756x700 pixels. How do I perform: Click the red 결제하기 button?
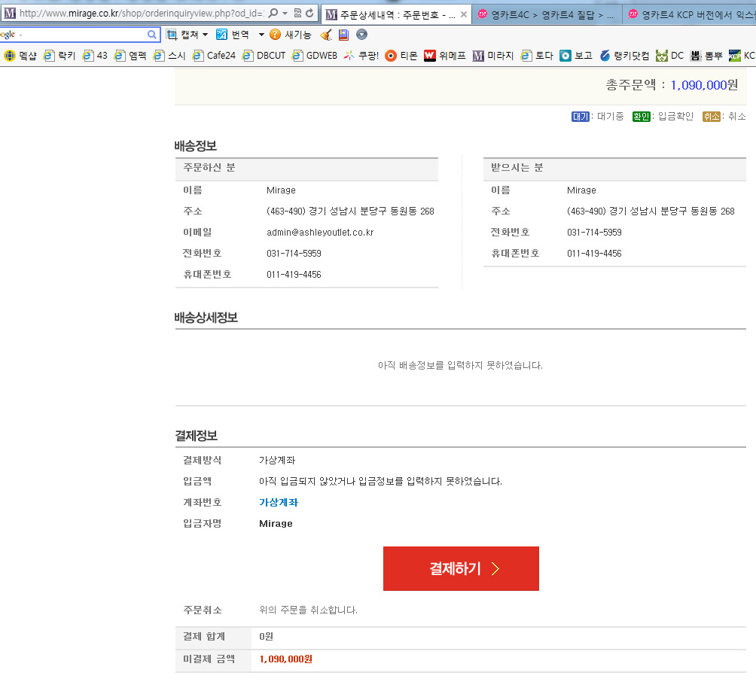click(461, 568)
